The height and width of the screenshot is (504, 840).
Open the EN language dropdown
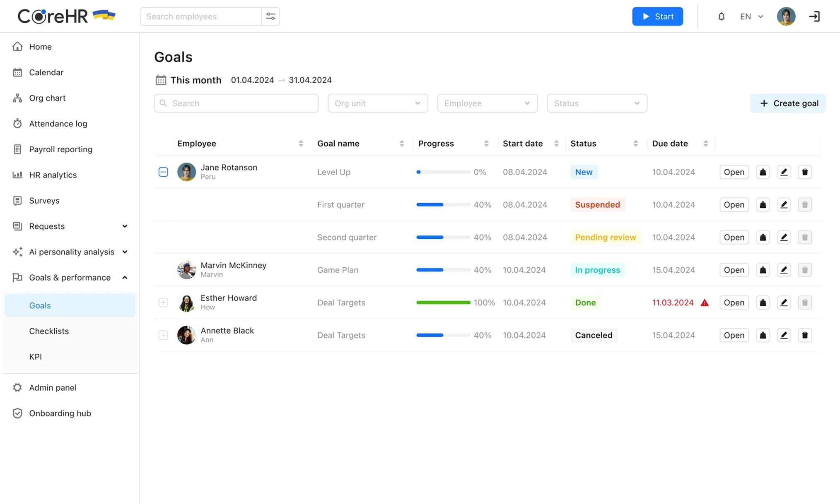click(751, 17)
